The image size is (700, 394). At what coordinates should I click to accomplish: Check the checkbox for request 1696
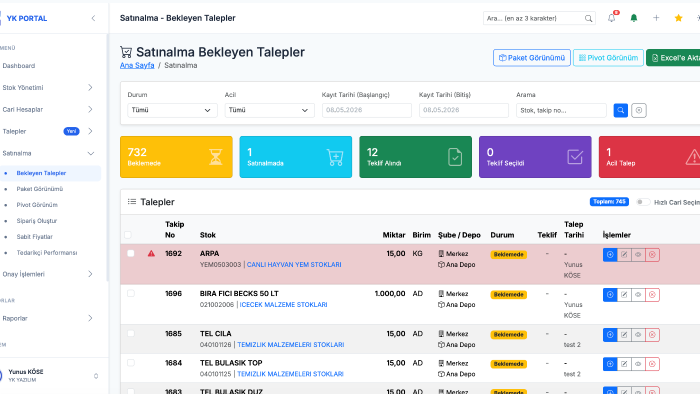coord(130,294)
